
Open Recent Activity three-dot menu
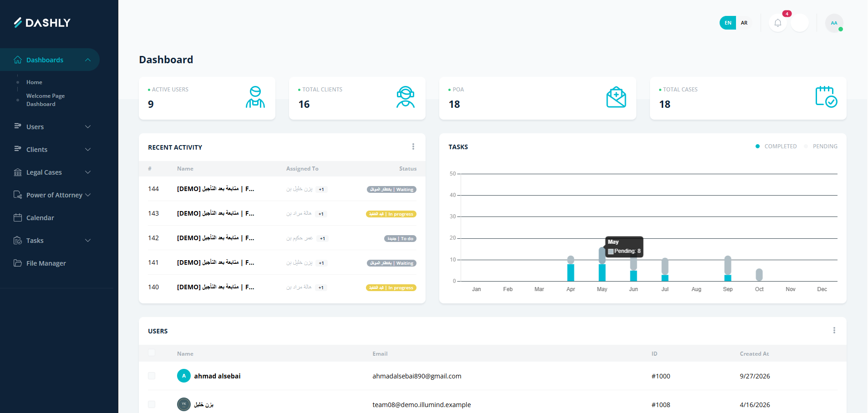point(413,146)
